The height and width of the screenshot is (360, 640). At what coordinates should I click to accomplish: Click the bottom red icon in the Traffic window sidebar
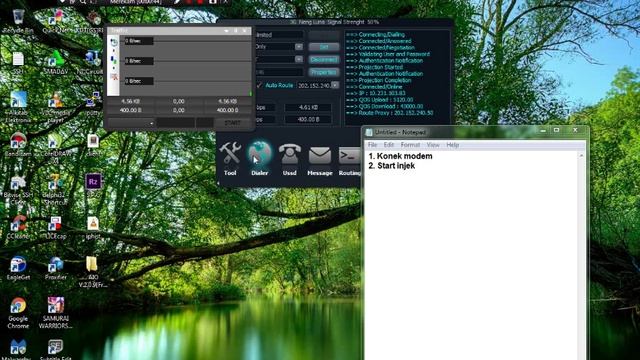[114, 77]
